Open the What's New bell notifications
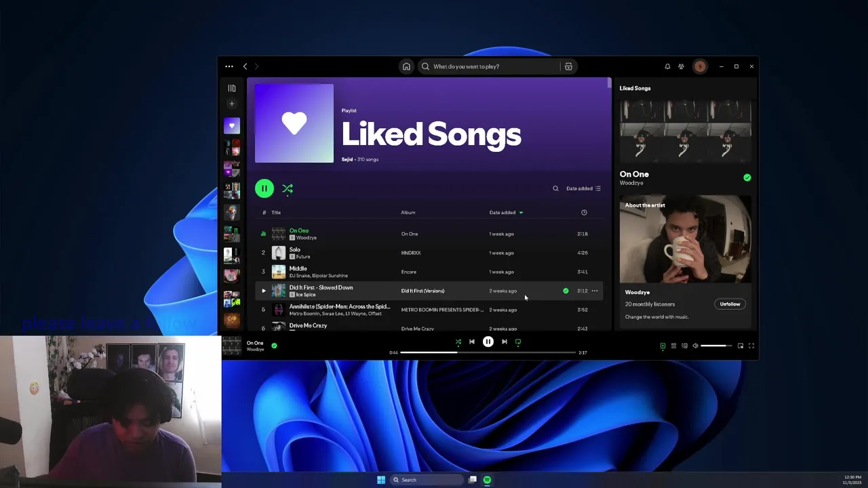This screenshot has width=868, height=488. [667, 66]
